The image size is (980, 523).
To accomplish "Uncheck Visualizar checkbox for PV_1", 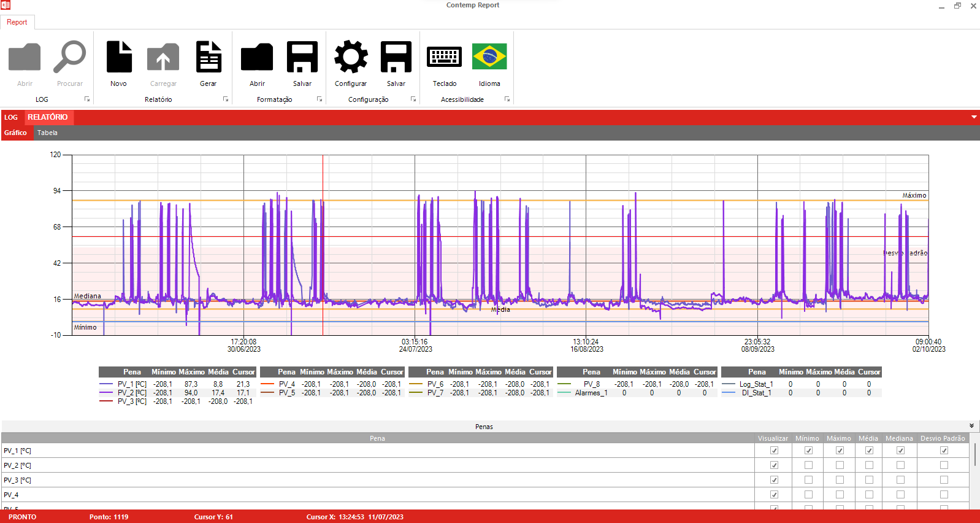I will [774, 451].
